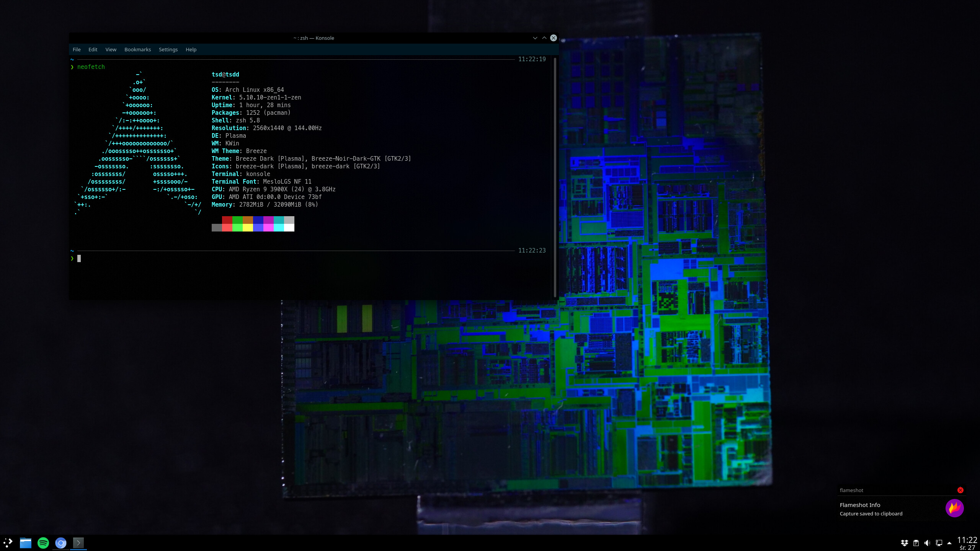This screenshot has width=980, height=551.
Task: Open the calendar from the 11:22 clock
Action: click(x=967, y=543)
